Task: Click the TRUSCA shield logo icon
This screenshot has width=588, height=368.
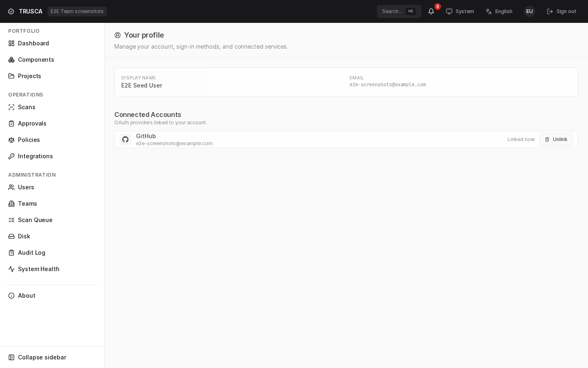Action: [11, 11]
